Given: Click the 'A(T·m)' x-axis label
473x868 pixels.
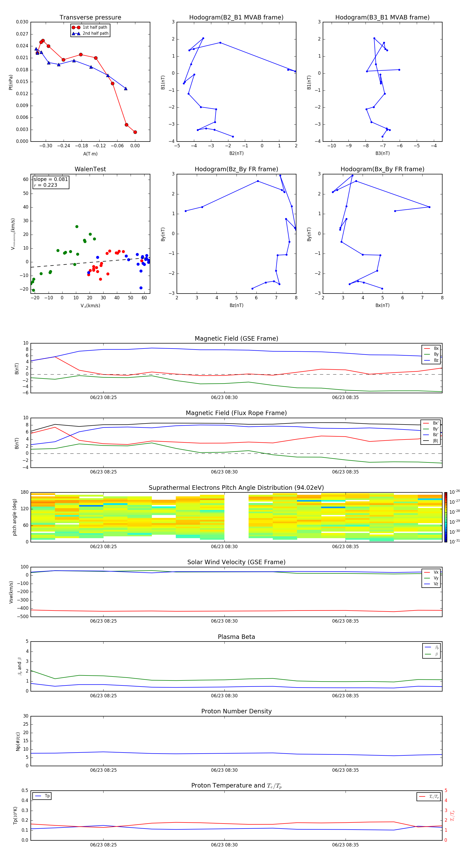Looking at the screenshot, I should click(x=90, y=154).
